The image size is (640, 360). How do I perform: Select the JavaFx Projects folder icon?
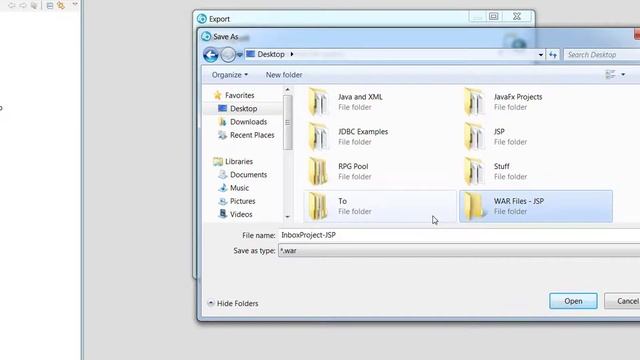[x=474, y=102]
